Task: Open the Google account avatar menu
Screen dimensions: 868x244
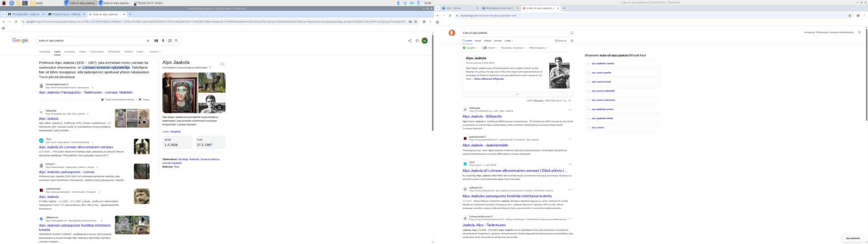Action: tap(425, 41)
